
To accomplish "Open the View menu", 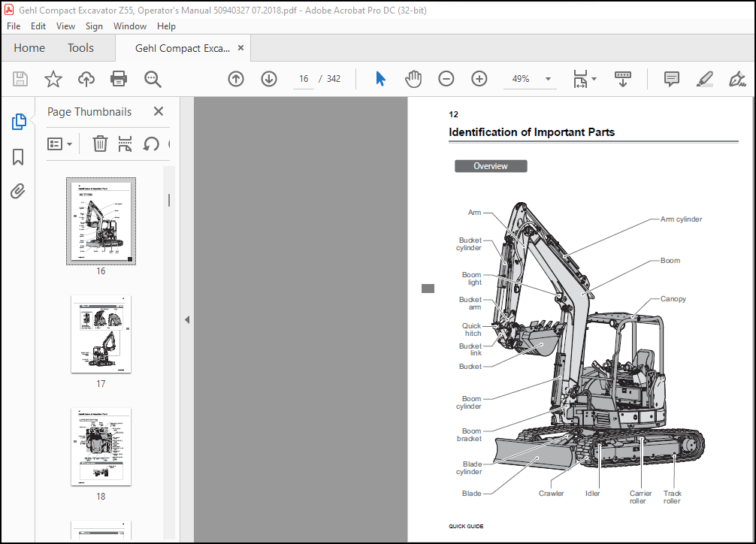I will tap(65, 26).
